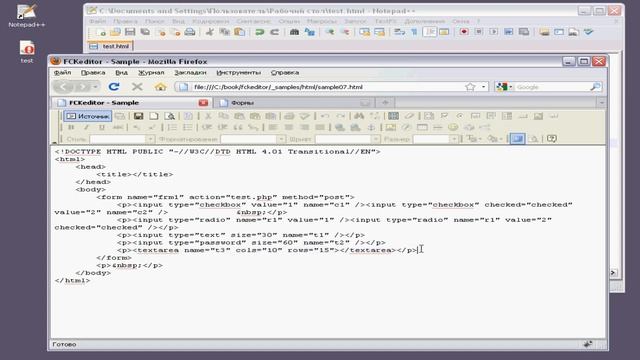Screen dimensions: 640x360
Task: Click the Cut scissors icon in FCKeditor
Action: (x=208, y=116)
